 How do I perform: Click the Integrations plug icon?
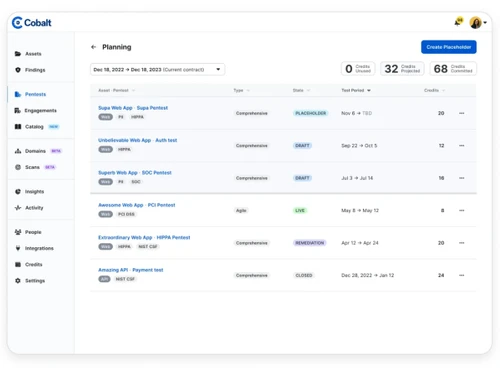18,248
